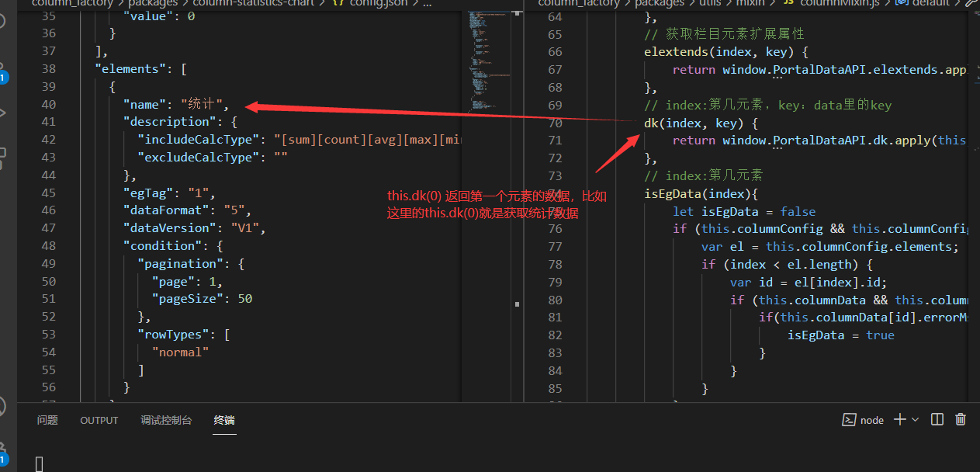Click the elextends method name on line 66
Image resolution: width=980 pixels, height=472 pixels.
[x=676, y=52]
